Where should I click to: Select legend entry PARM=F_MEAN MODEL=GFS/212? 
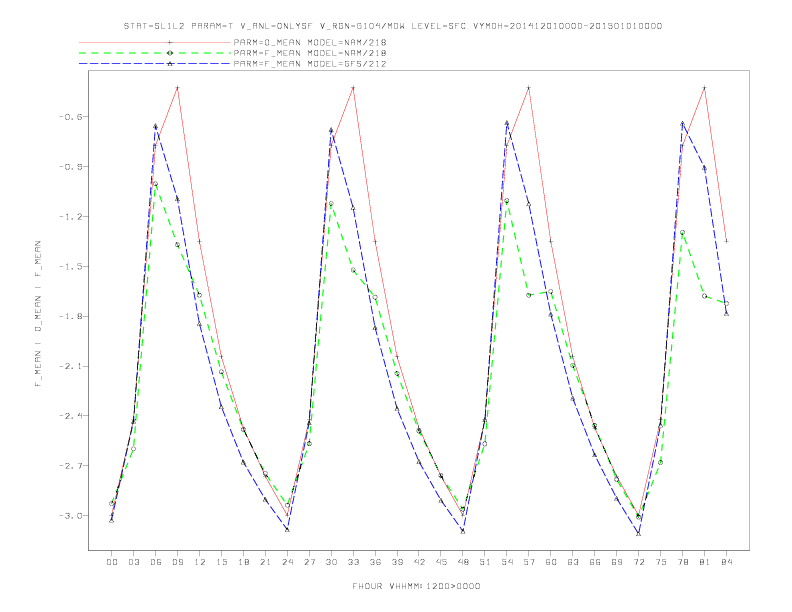[310, 64]
